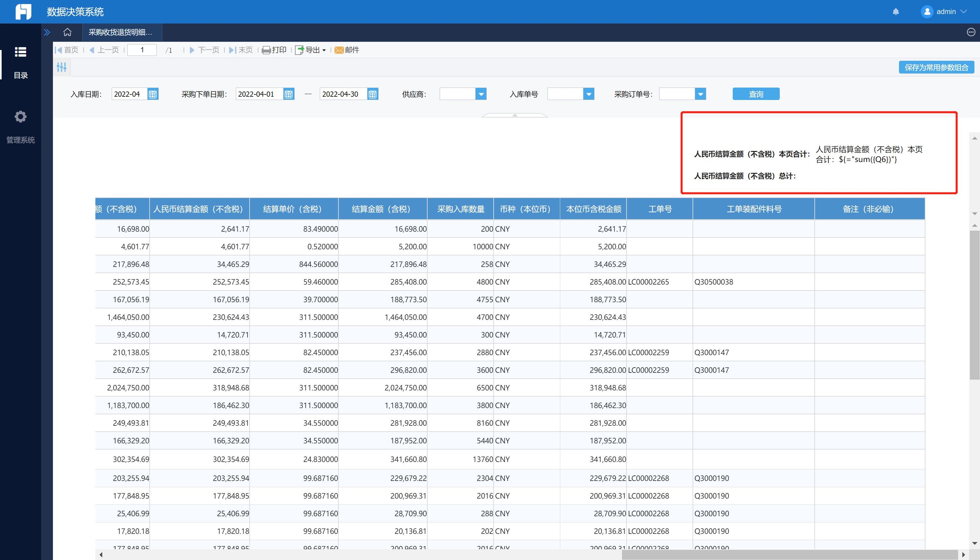The image size is (980, 560).
Task: Select cell LC00002265
Action: (x=660, y=282)
